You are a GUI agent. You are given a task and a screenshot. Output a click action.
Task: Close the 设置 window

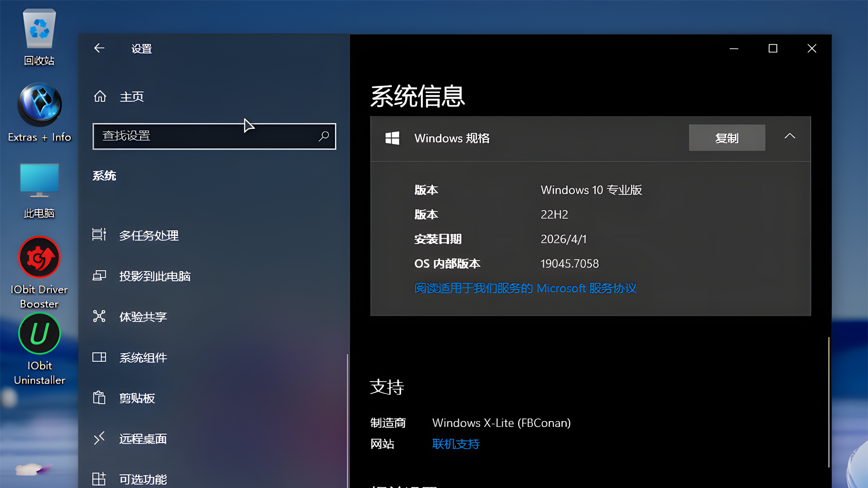812,48
